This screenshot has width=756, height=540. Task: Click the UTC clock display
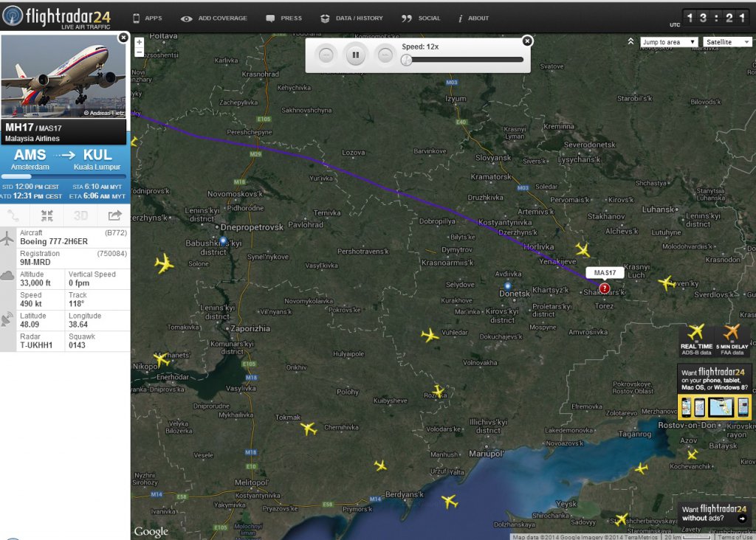[x=715, y=18]
